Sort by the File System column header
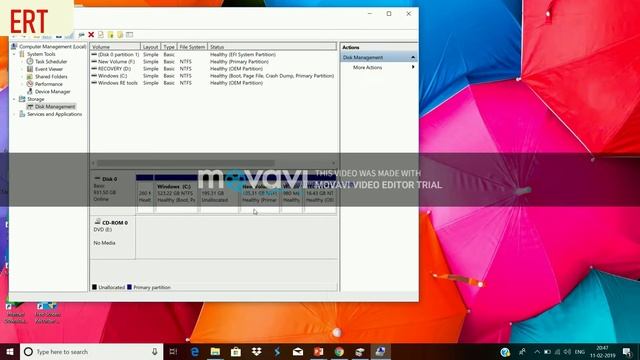Screen dimensions: 640x360 click(x=192, y=47)
